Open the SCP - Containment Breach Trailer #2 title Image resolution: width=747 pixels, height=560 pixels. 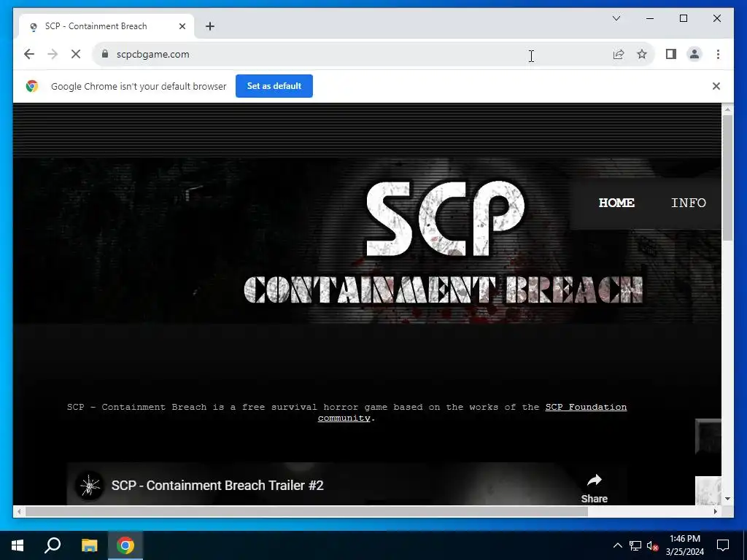click(x=217, y=485)
